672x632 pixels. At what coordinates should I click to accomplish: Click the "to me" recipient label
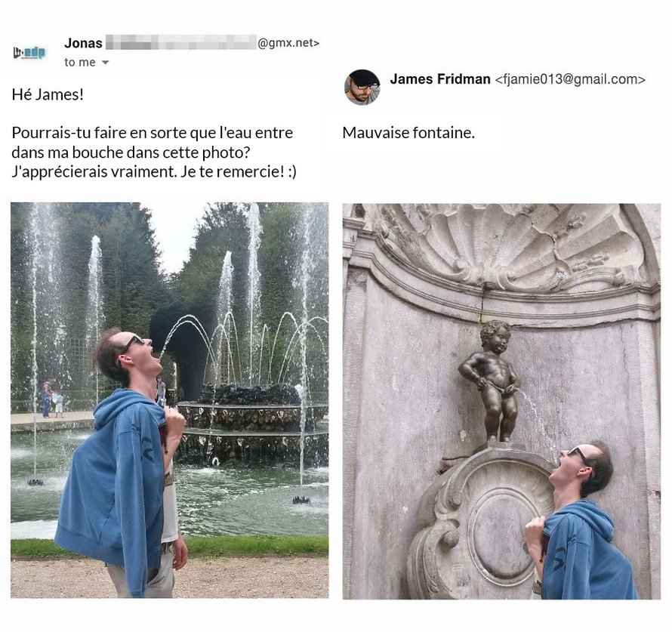80,63
